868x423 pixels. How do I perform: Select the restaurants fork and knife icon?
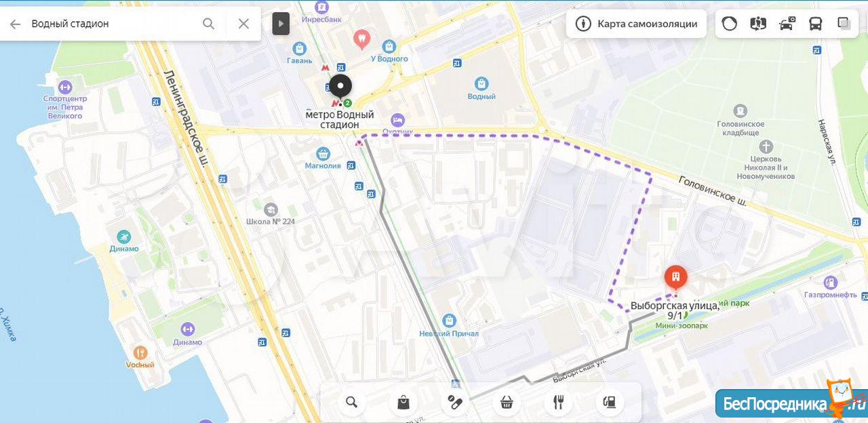tap(558, 403)
